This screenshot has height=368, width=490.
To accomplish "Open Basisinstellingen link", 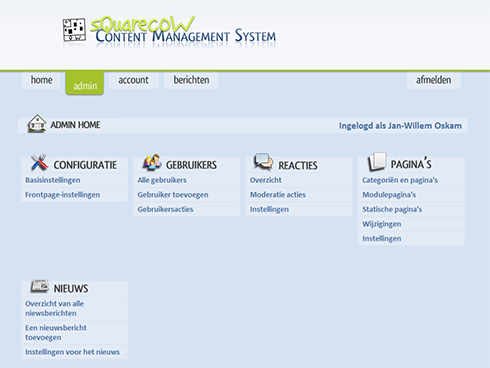I will pos(53,180).
